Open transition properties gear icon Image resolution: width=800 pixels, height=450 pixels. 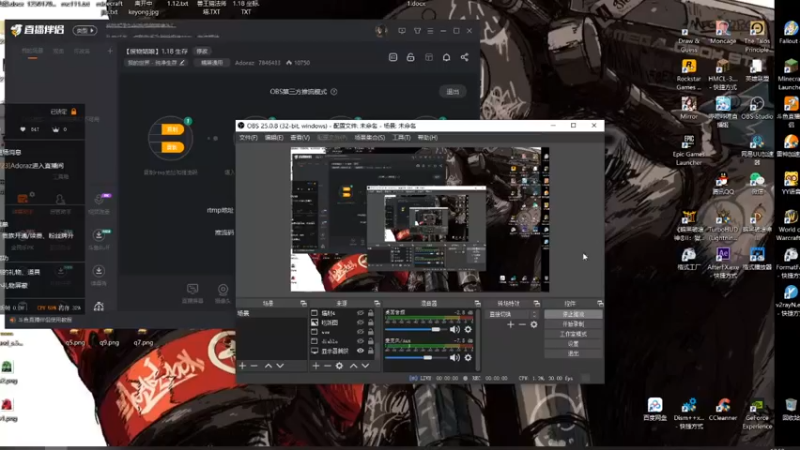coord(534,324)
